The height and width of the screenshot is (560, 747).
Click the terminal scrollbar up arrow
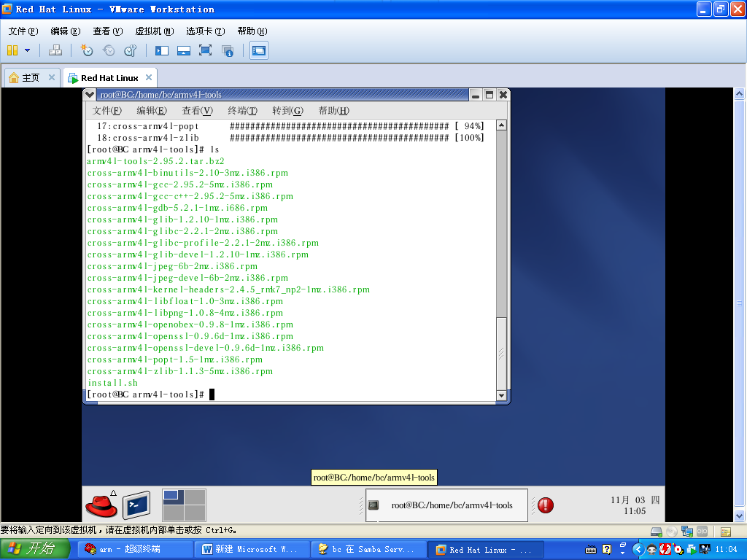[x=501, y=125]
